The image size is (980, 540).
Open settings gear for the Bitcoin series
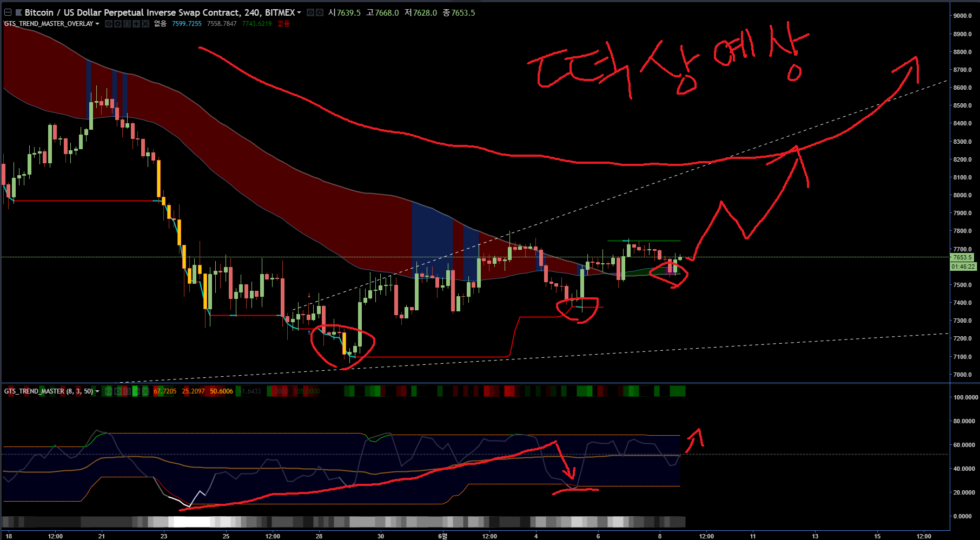[320, 12]
